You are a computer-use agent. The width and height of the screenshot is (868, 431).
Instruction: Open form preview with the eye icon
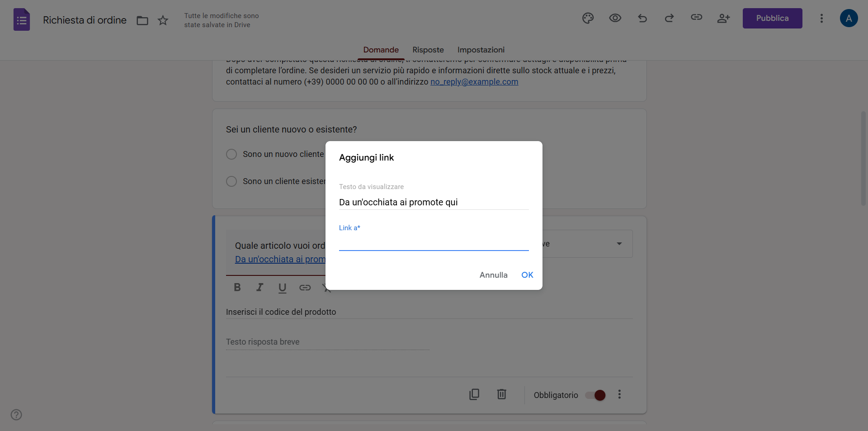(x=615, y=18)
